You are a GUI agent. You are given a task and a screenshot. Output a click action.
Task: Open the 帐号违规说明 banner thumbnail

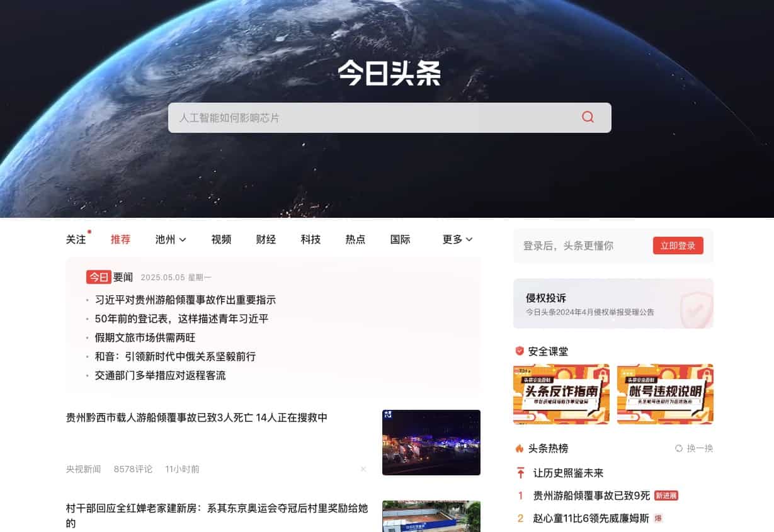665,393
